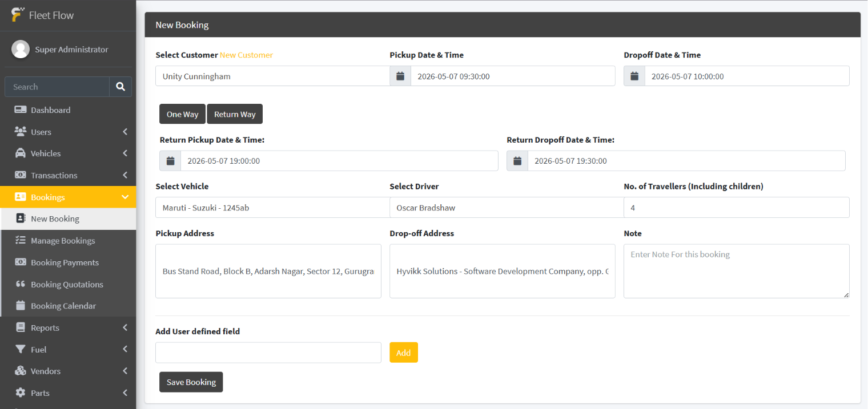Image resolution: width=868 pixels, height=409 pixels.
Task: Click the Users group icon
Action: pos(21,131)
